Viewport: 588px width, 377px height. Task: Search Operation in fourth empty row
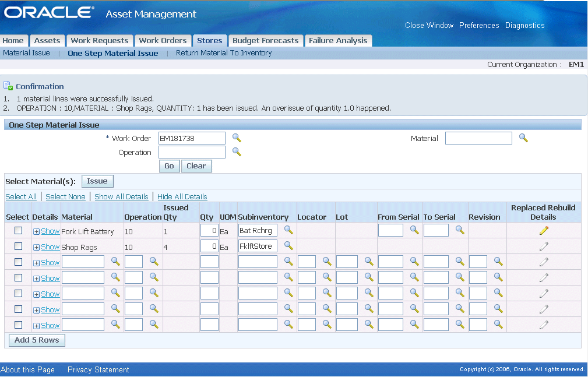pos(154,308)
